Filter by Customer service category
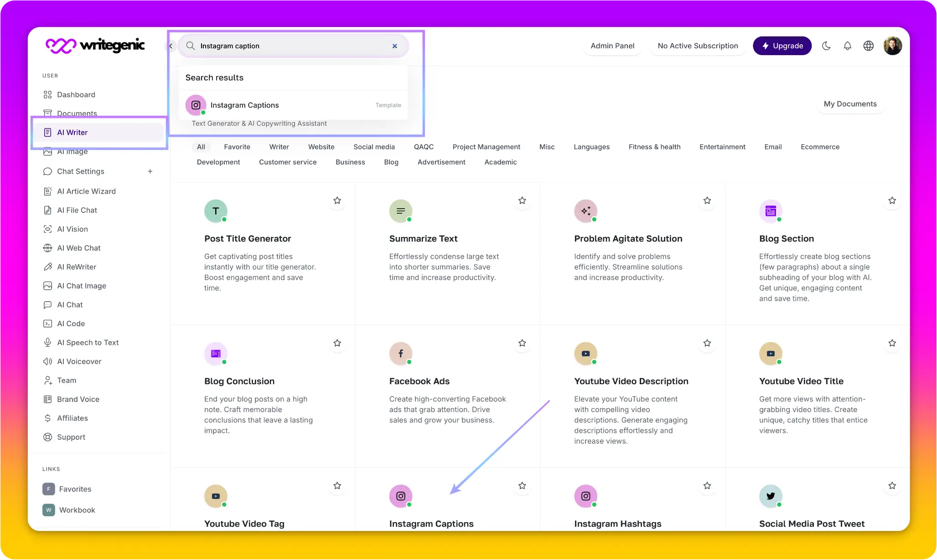Image resolution: width=937 pixels, height=560 pixels. pyautogui.click(x=288, y=162)
